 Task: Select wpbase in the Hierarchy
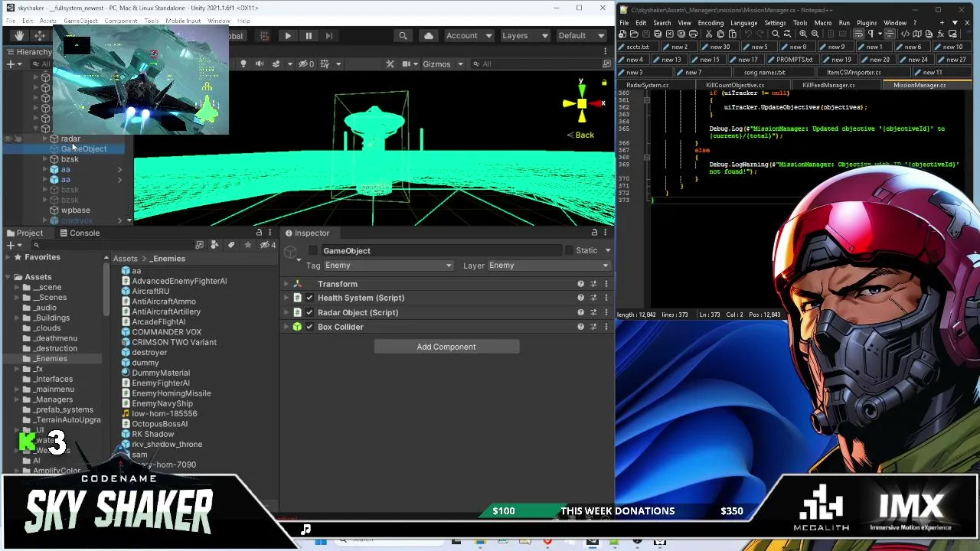tap(75, 210)
